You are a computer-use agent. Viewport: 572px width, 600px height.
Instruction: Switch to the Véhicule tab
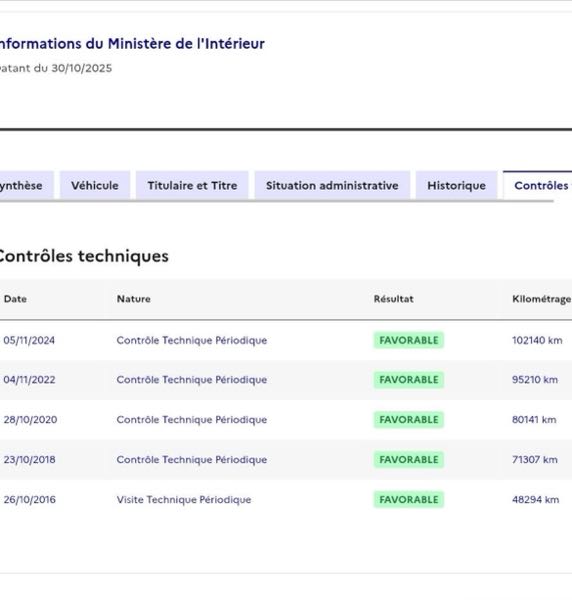point(95,186)
